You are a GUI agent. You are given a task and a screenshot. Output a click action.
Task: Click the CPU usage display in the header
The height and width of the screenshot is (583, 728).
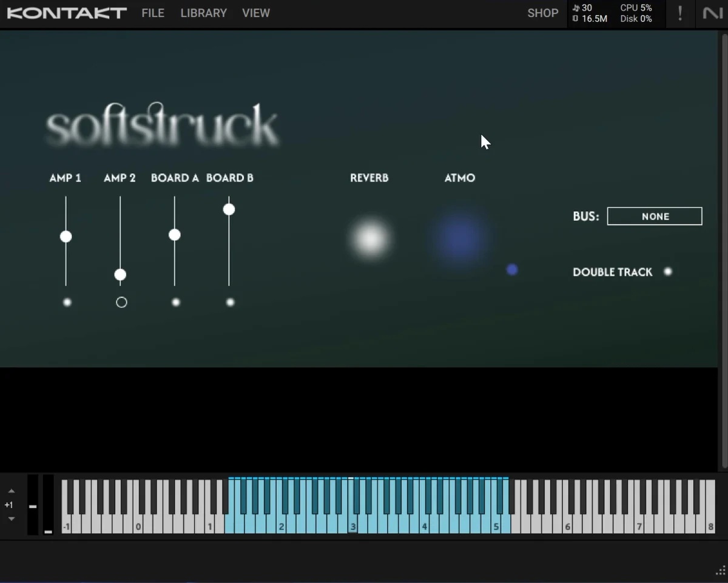click(x=636, y=8)
